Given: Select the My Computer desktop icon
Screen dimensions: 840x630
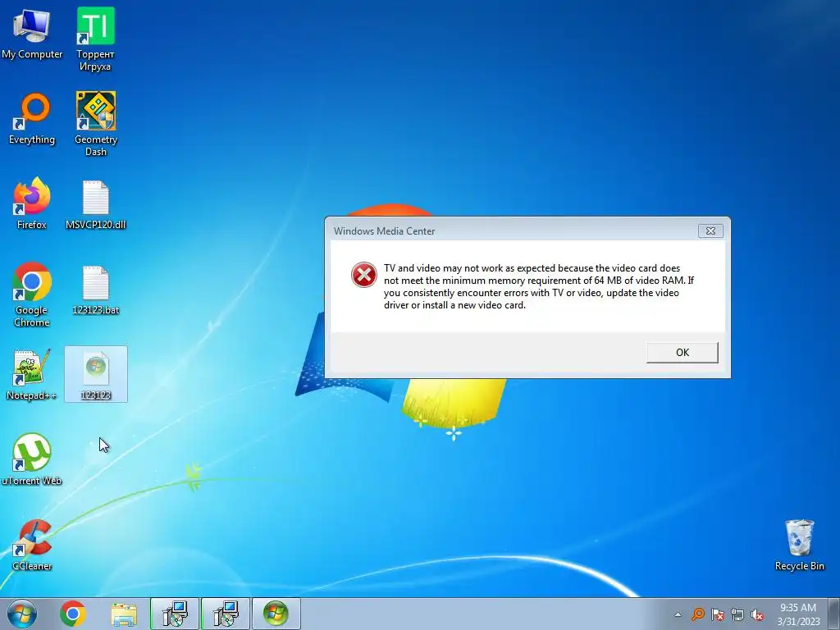Looking at the screenshot, I should [x=32, y=34].
